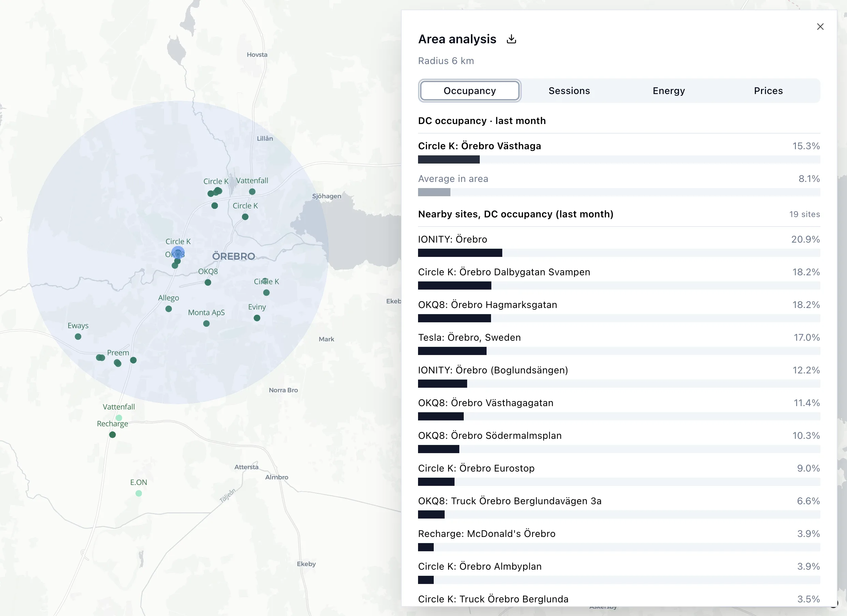
Task: Click the Sjöhagen label on the map
Action: 327,196
